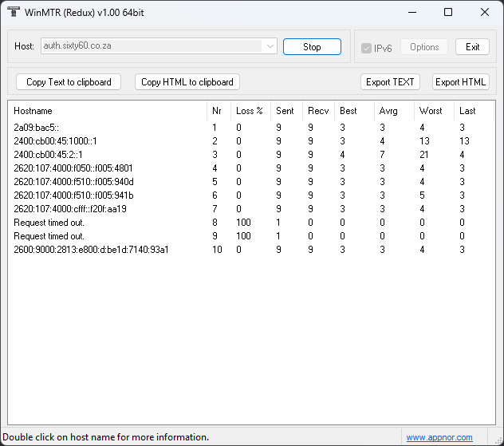Viewport: 504px width, 446px height.
Task: Open the Options dialog
Action: [424, 47]
